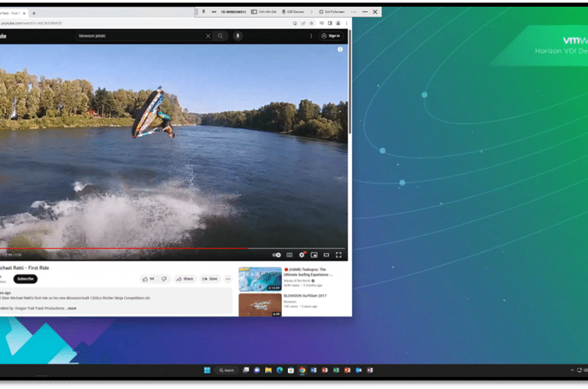This screenshot has width=588, height=389.
Task: Toggle the autoplay switch in the player
Action: click(277, 255)
